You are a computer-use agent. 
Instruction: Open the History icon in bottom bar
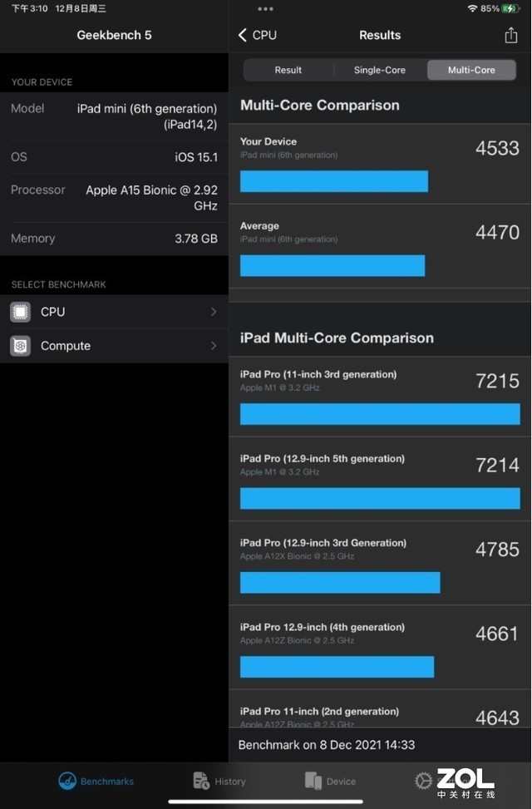pyautogui.click(x=201, y=781)
